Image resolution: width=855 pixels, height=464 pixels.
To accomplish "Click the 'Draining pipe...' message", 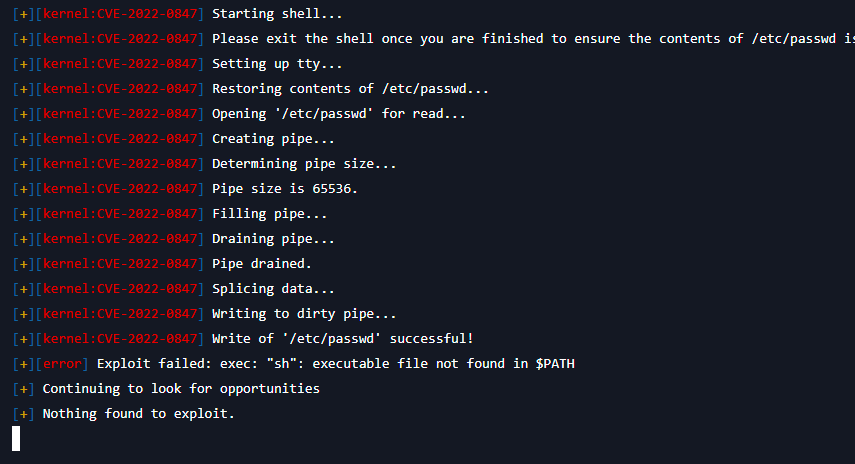I will point(273,239).
